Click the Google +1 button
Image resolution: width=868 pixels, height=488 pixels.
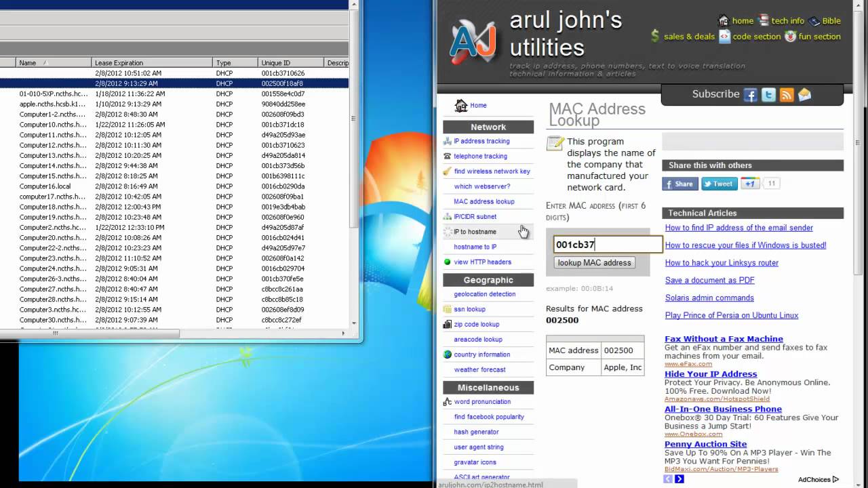click(x=750, y=184)
